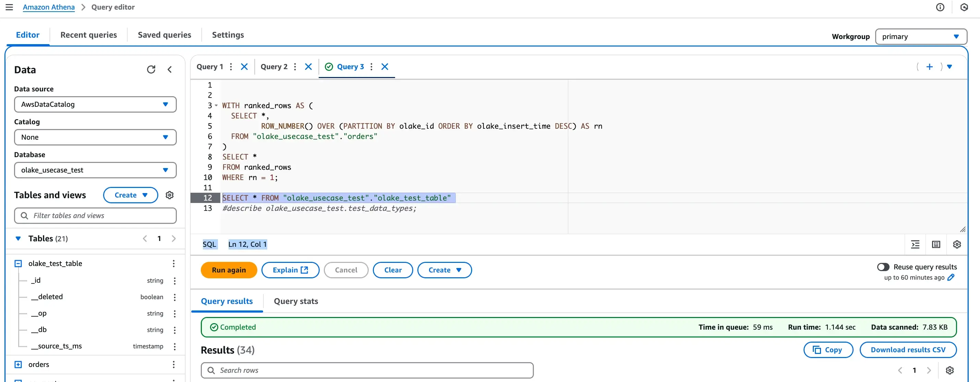The image size is (980, 382).
Task: Open the Query stats tab
Action: point(296,301)
